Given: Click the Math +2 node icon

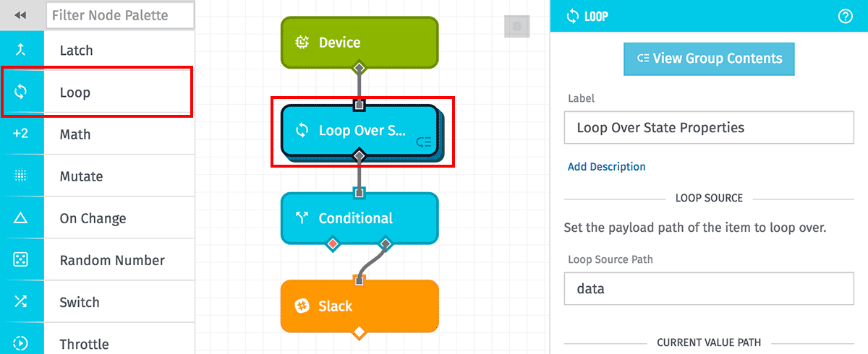Looking at the screenshot, I should pyautogui.click(x=21, y=134).
